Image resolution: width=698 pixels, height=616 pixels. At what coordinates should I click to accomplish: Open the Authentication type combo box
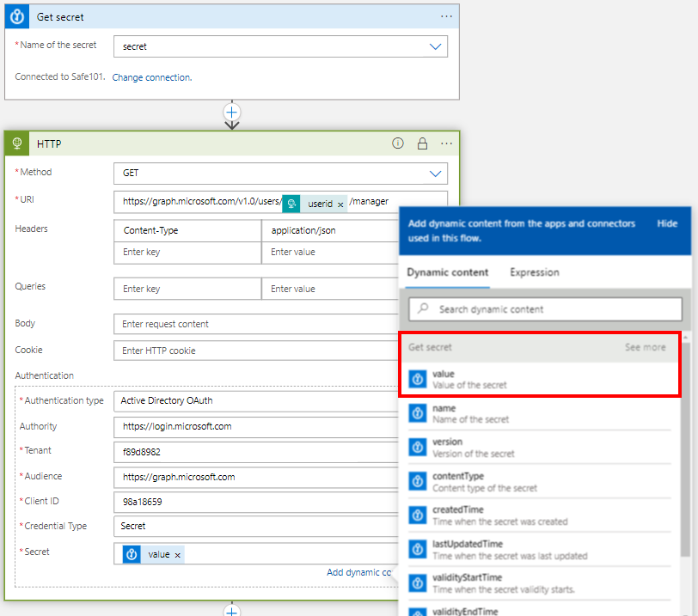(x=258, y=400)
